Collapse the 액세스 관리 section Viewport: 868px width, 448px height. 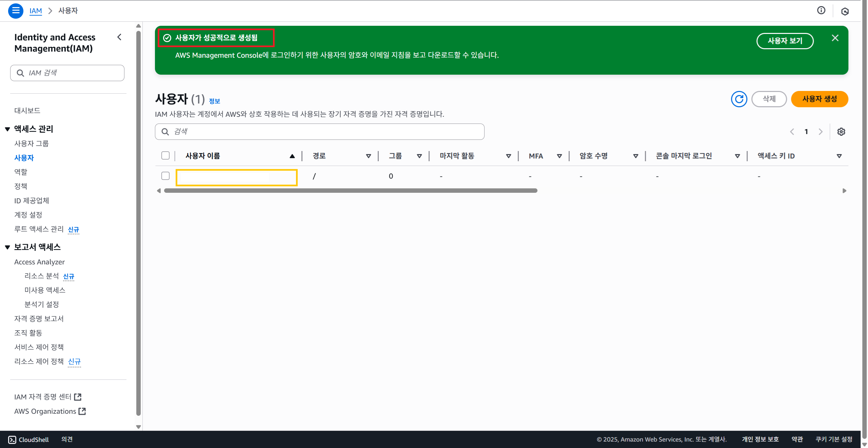[x=7, y=129]
